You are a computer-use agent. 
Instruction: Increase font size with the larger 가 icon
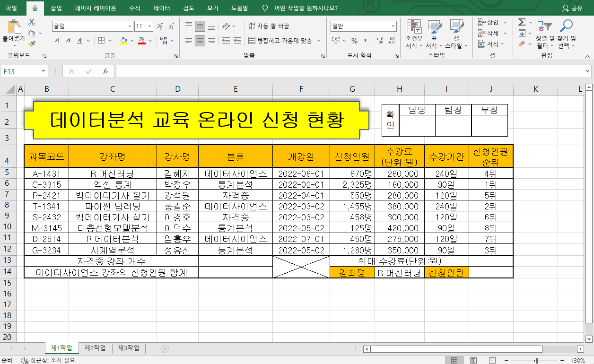(x=160, y=26)
